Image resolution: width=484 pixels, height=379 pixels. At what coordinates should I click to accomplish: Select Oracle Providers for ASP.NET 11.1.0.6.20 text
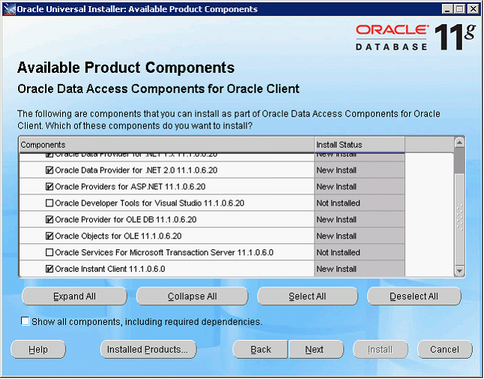coord(130,187)
